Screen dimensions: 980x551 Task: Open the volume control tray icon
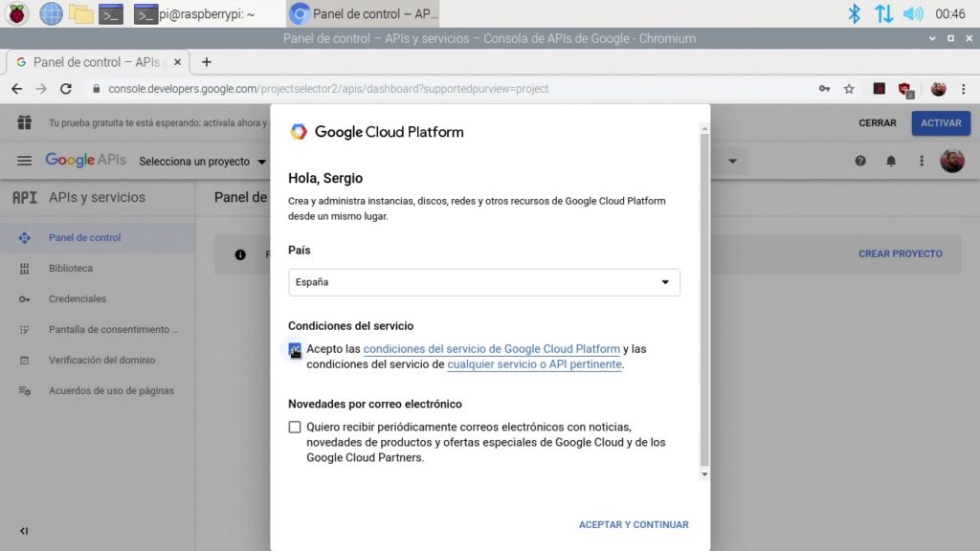912,13
